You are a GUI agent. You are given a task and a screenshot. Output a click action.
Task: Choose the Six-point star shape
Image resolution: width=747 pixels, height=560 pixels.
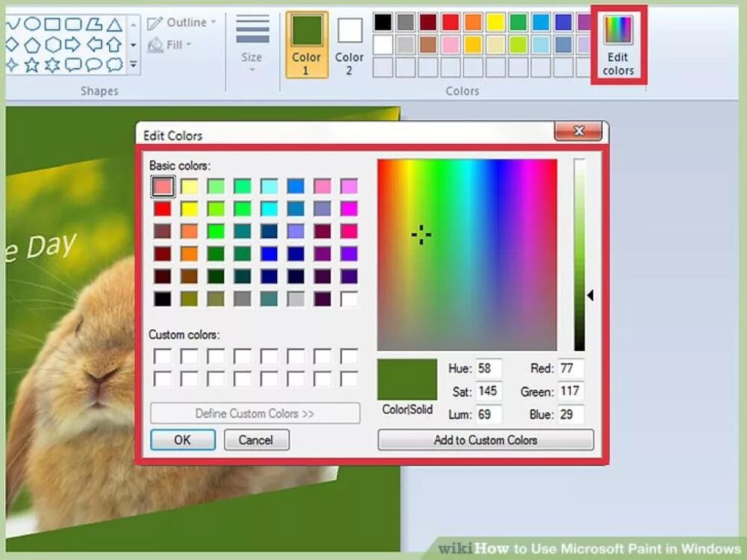(52, 64)
